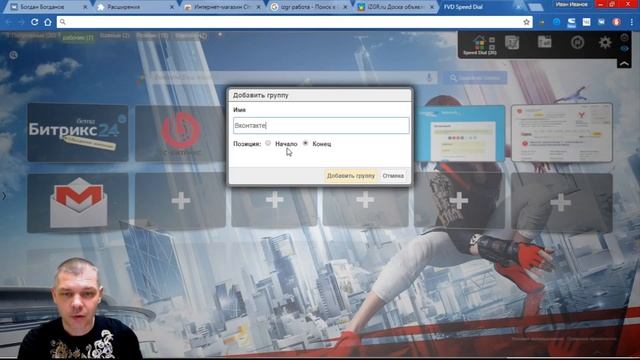Image resolution: width=640 pixels, height=360 pixels.
Task: Switch to IZGR.ru Доска объявлений tab
Action: [395, 7]
